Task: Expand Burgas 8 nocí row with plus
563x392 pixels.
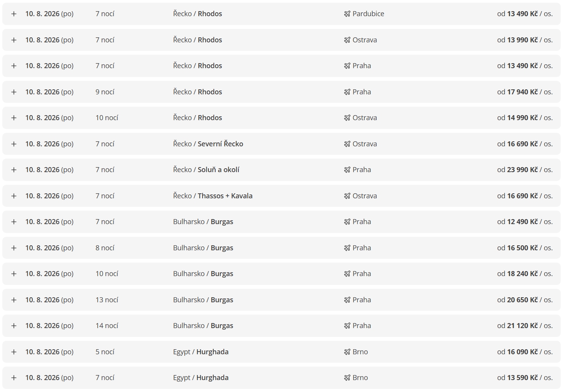Action: pos(14,248)
